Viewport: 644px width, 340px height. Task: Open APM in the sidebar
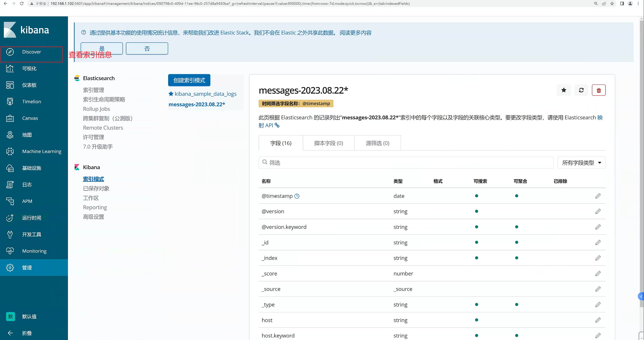click(27, 201)
